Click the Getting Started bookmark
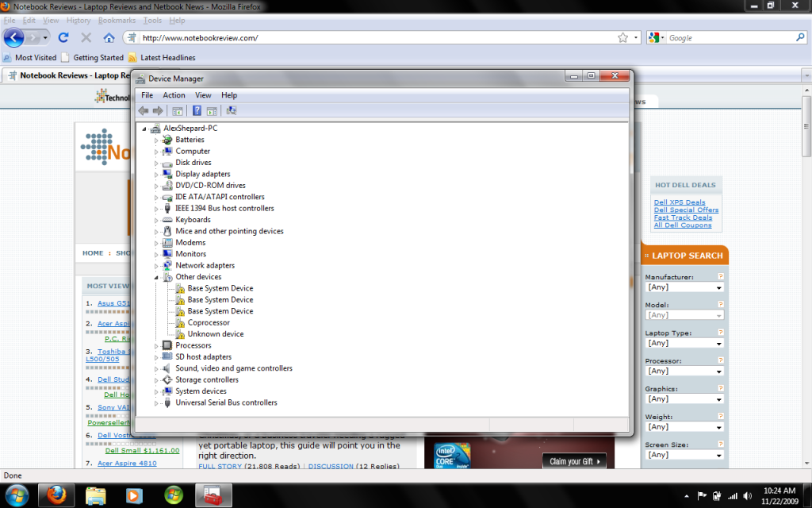812x508 pixels. coord(93,57)
